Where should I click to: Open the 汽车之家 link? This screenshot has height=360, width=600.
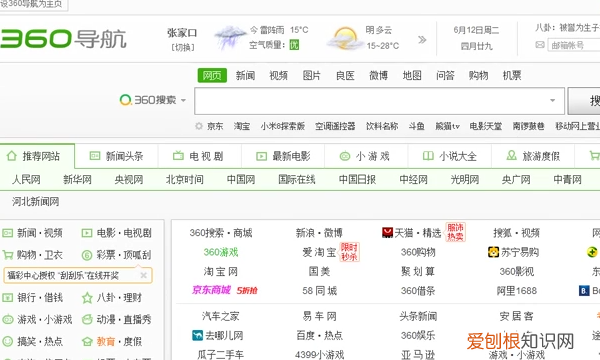[221, 316]
